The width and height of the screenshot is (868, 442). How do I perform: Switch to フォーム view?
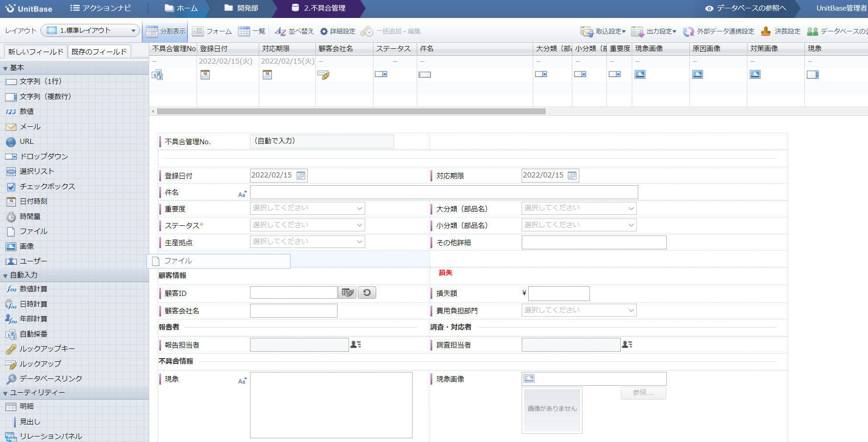click(x=212, y=31)
